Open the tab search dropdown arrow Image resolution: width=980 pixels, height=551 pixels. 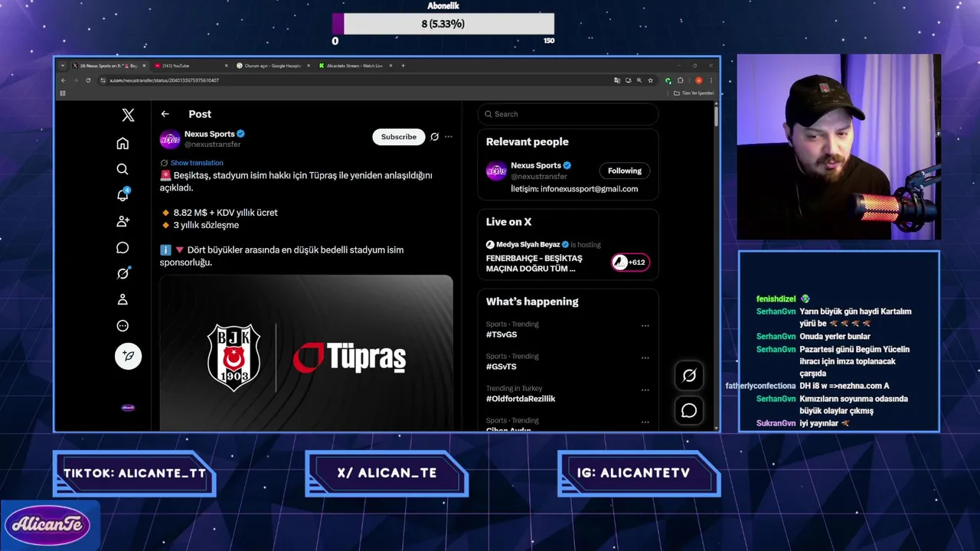pos(63,66)
